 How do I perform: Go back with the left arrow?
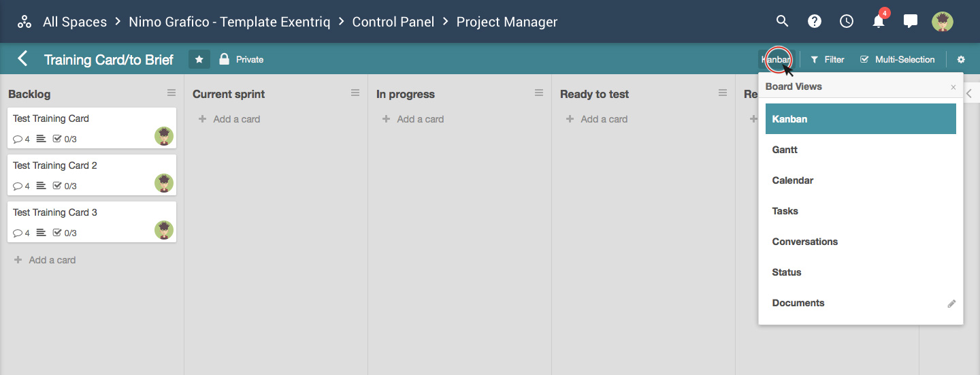[x=23, y=59]
